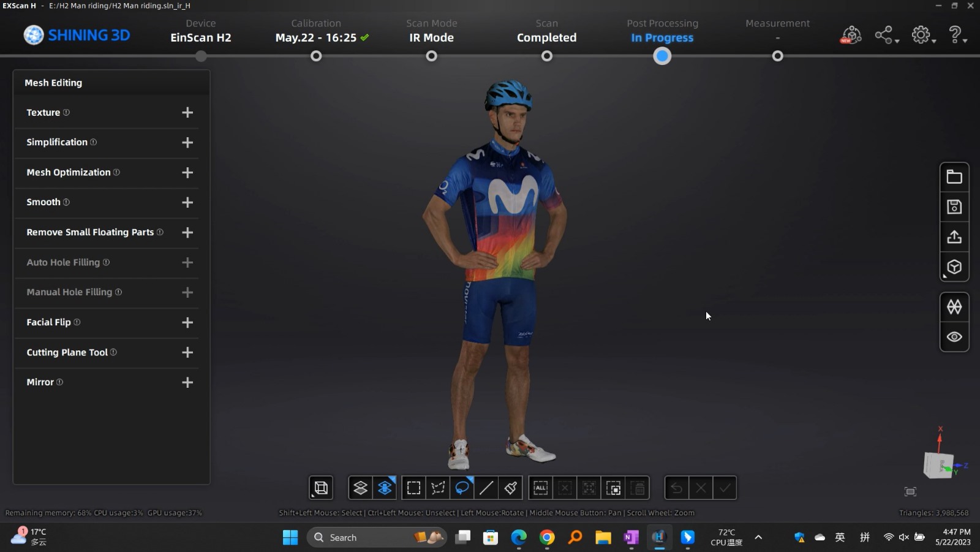Screen dimensions: 980x552
Task: Click the info icon beside Simplification
Action: click(x=93, y=142)
